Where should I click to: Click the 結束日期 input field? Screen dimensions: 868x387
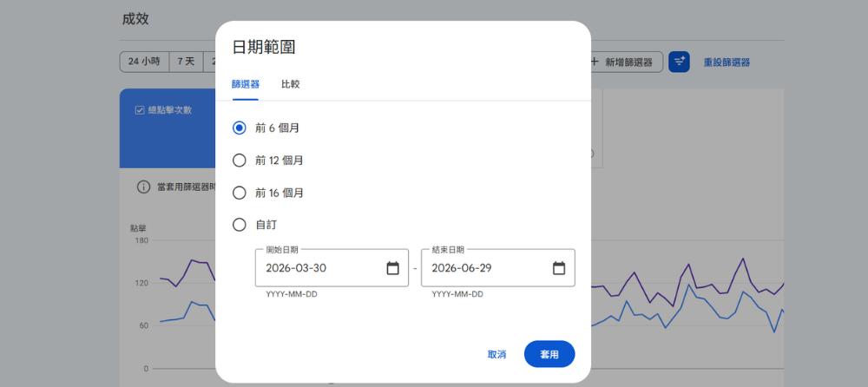click(497, 268)
